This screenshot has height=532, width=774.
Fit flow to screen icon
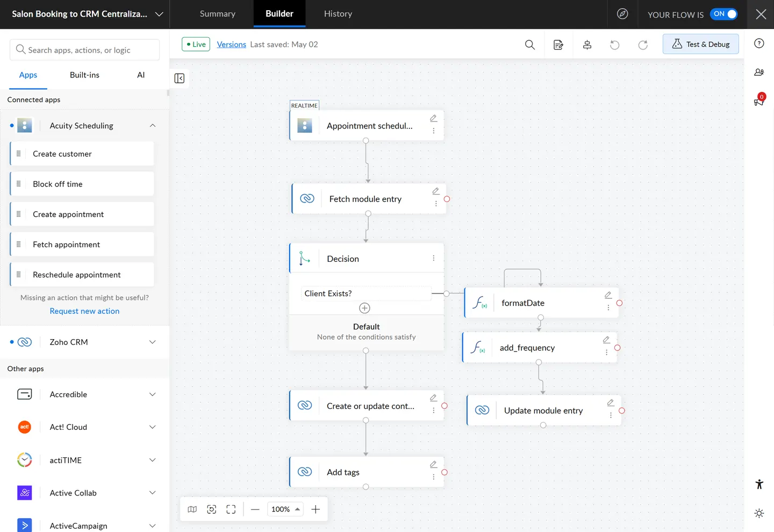tap(231, 509)
